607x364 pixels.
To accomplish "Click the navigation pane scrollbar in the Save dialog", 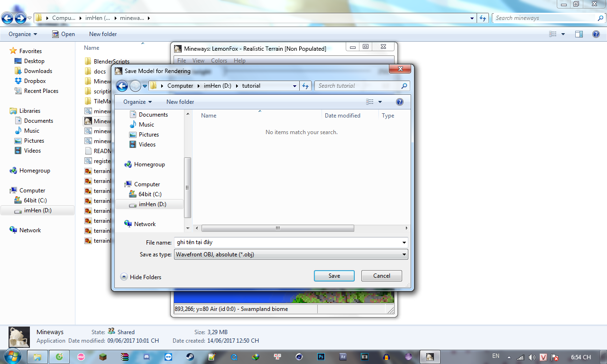I will point(188,187).
